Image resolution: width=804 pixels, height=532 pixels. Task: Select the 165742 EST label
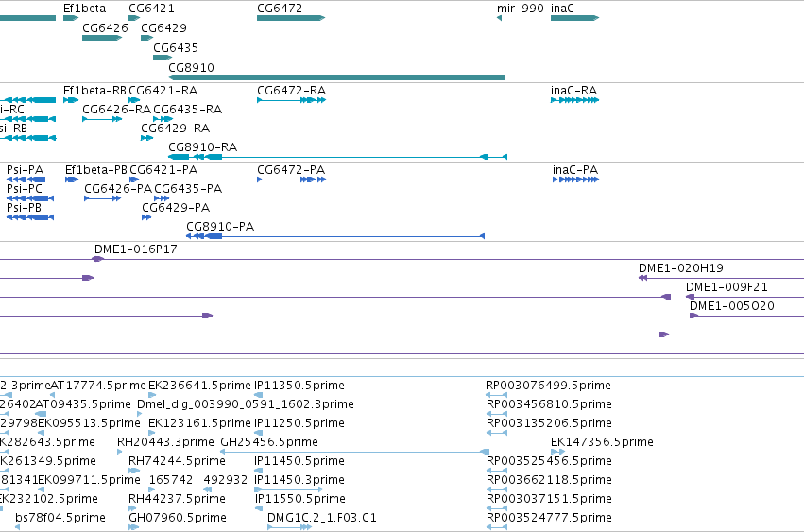171,480
